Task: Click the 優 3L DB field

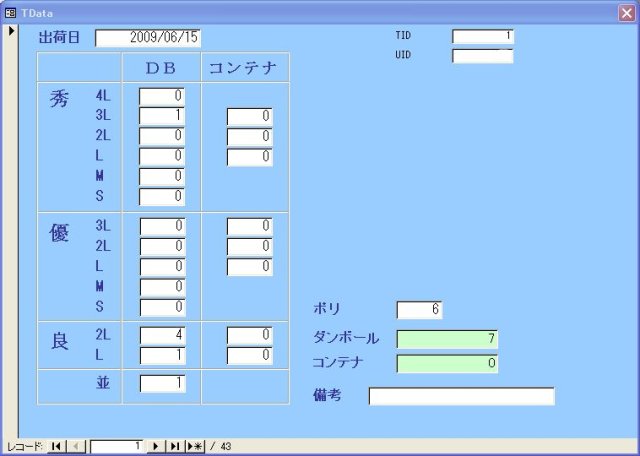Action: (162, 226)
